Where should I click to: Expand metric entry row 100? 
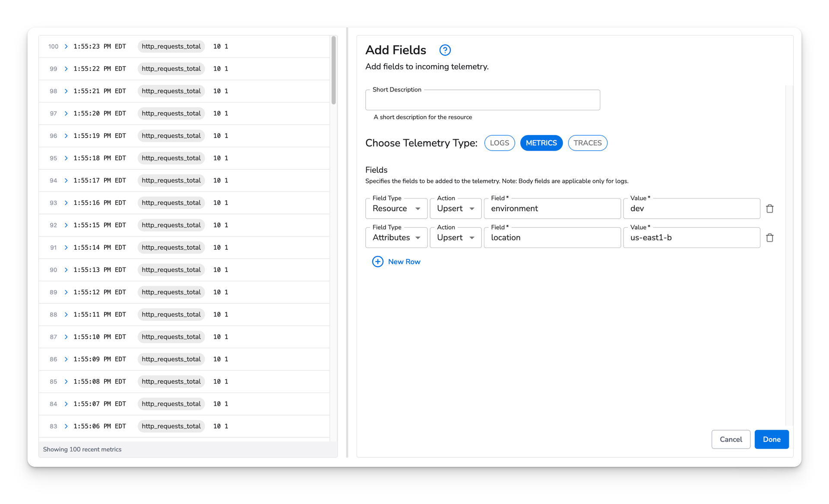point(67,46)
